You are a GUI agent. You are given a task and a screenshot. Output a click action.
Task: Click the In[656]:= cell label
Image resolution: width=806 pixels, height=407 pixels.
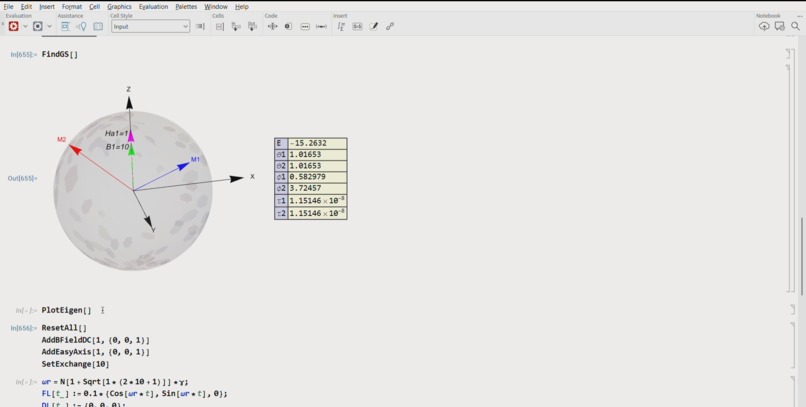[24, 328]
